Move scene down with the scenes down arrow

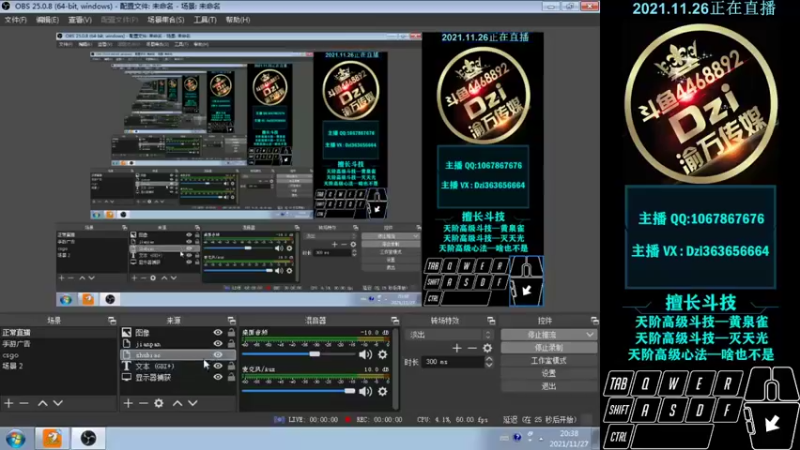tap(58, 403)
